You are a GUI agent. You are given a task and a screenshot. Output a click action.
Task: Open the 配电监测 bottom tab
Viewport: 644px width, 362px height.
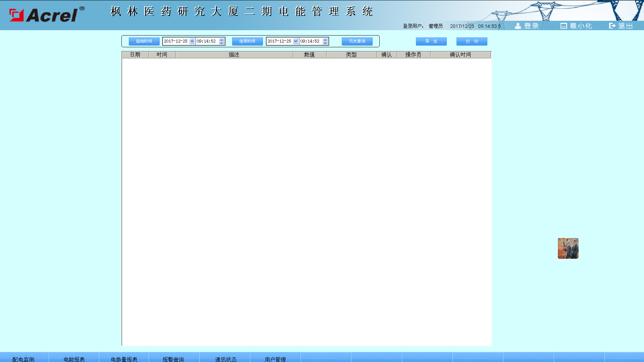(x=23, y=359)
